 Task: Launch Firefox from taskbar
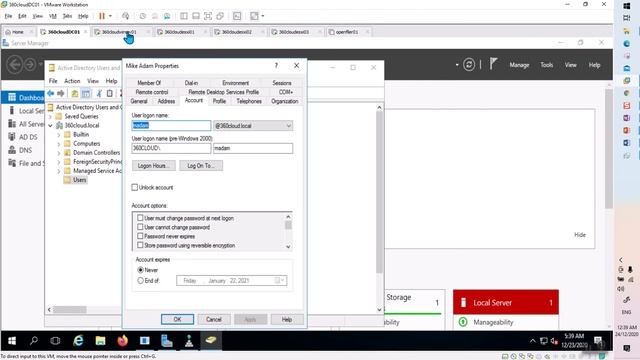pyautogui.click(x=122, y=340)
